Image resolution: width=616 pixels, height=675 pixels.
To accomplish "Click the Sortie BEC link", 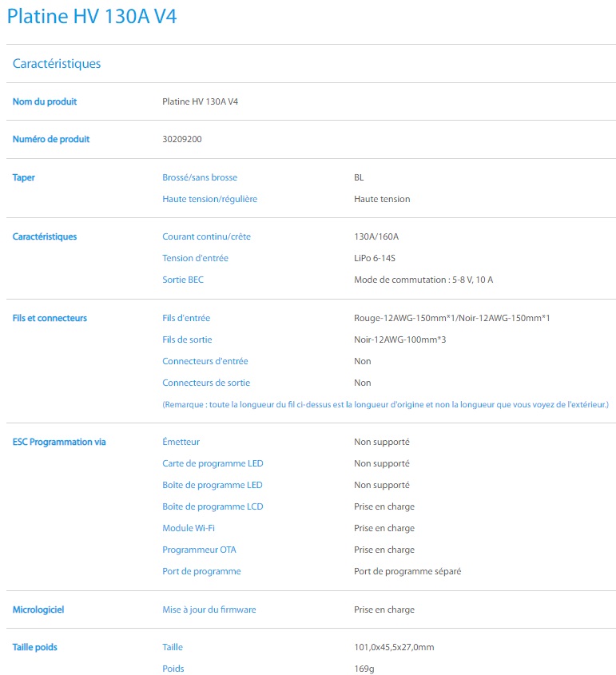I will pyautogui.click(x=182, y=280).
